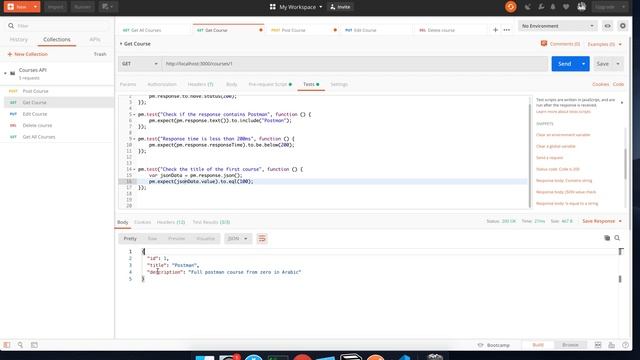Viewport: 640px width, 360px height.
Task: Toggle sidebar with bottom-left panel icon
Action: (x=7, y=345)
